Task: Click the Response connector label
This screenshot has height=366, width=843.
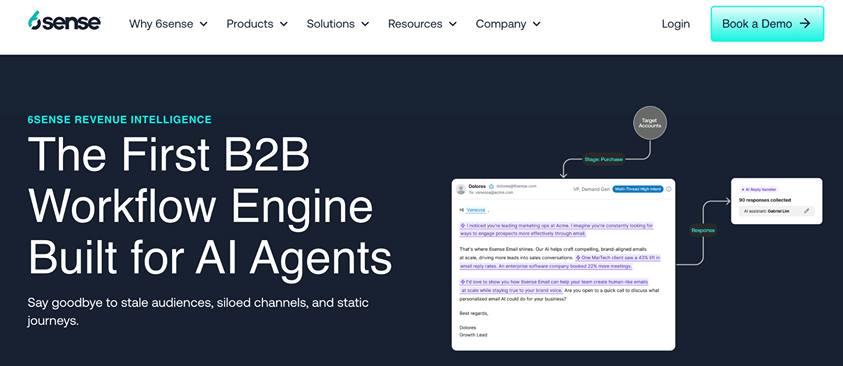Action: click(x=703, y=230)
